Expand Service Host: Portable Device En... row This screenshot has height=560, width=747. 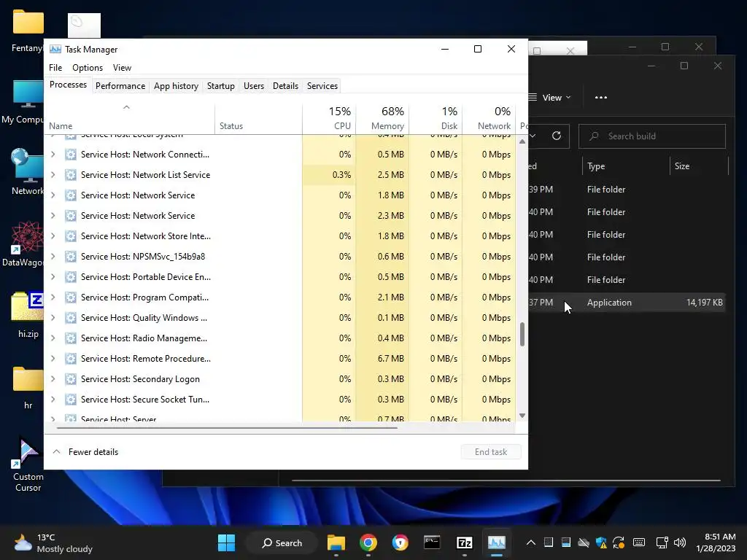click(53, 276)
